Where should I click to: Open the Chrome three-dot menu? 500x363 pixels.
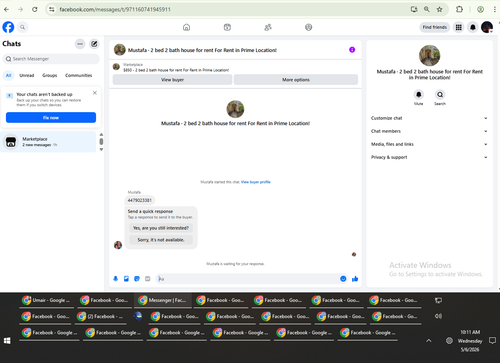(x=495, y=9)
